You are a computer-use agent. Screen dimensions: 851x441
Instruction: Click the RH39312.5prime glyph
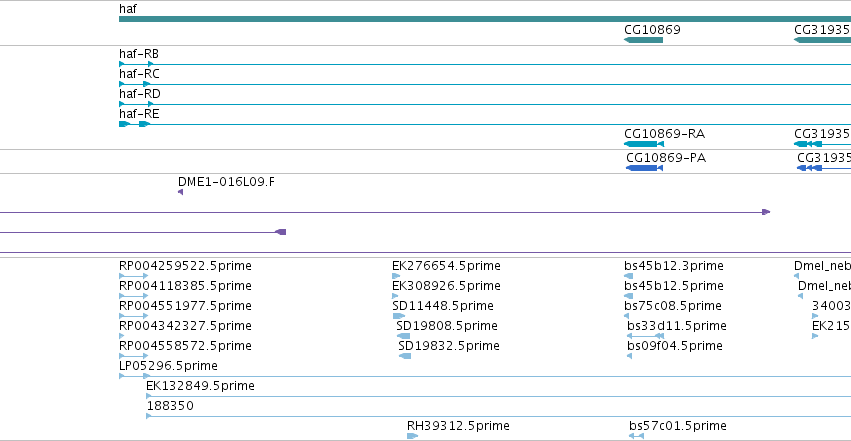[412, 436]
